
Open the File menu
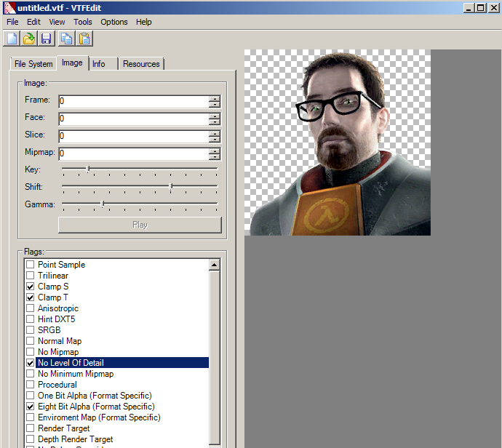coord(12,22)
